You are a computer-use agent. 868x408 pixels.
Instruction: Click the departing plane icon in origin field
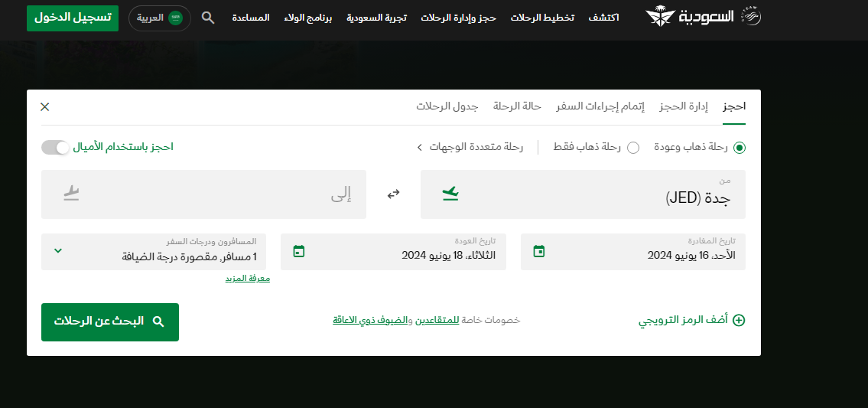coord(450,194)
